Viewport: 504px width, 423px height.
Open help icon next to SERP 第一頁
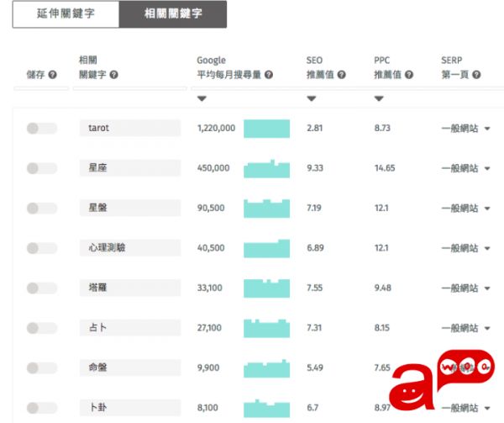(x=476, y=75)
